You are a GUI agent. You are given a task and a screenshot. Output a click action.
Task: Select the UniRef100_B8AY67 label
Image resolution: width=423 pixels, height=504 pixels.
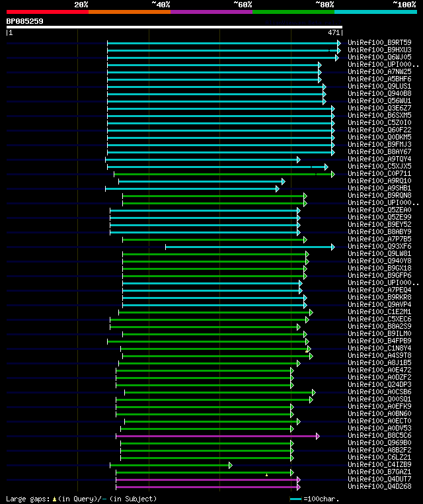(x=379, y=151)
